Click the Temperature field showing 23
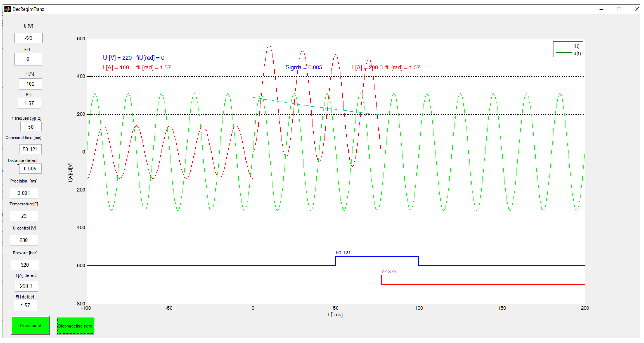644x343 pixels. pyautogui.click(x=24, y=216)
